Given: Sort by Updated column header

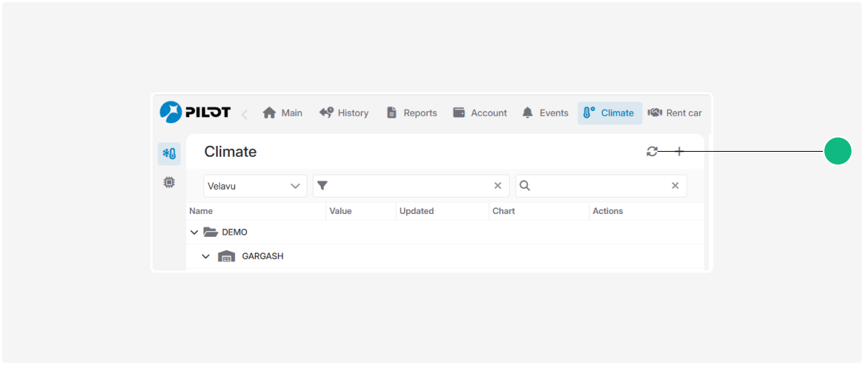Looking at the screenshot, I should click(417, 211).
